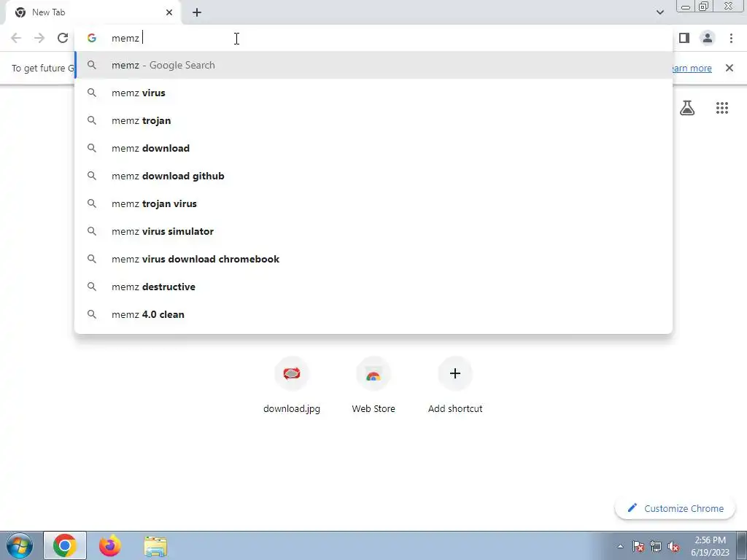
Task: Click the address bar containing memz
Action: click(373, 38)
